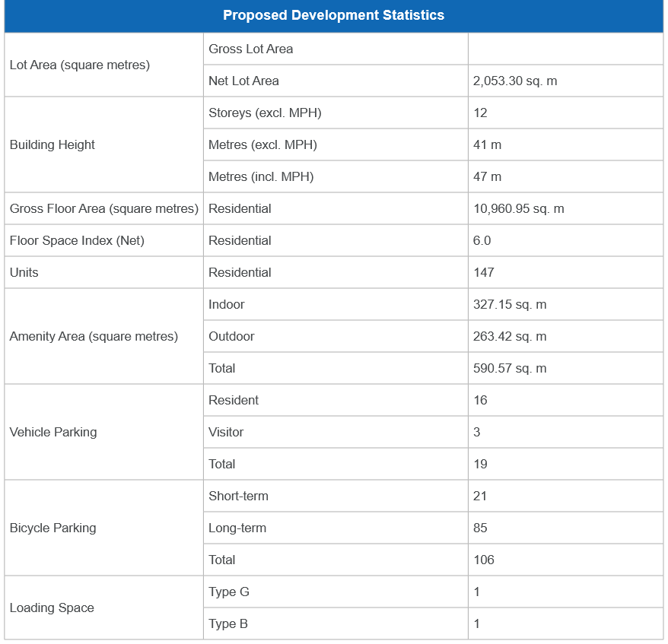Screen dimensions: 668x644
Task: Select the Net Lot Area label
Action: coord(244,81)
